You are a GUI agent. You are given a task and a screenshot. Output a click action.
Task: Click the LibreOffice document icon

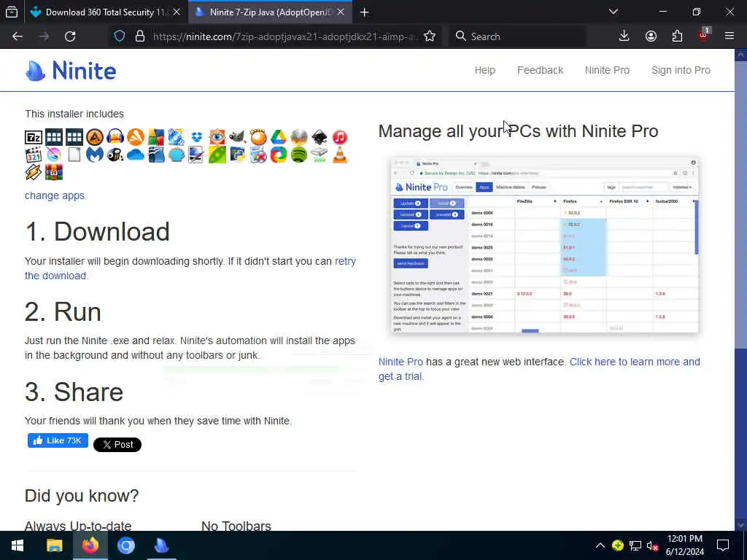point(74,155)
